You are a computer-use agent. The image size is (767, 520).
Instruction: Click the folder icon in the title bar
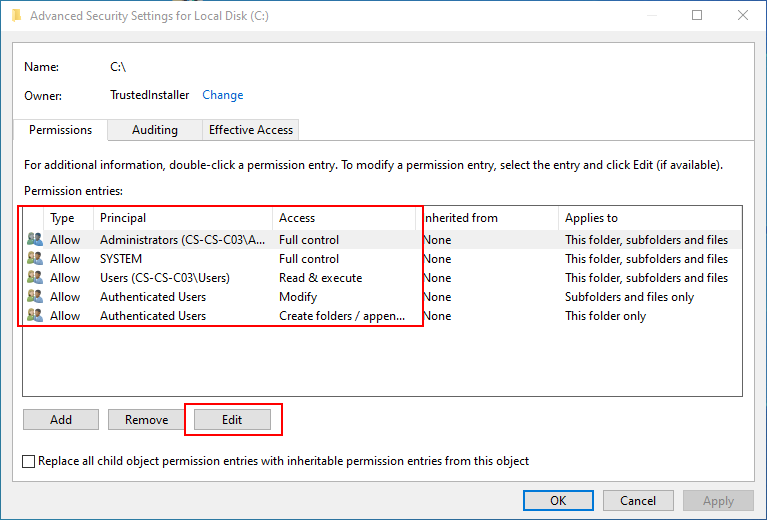pyautogui.click(x=16, y=16)
